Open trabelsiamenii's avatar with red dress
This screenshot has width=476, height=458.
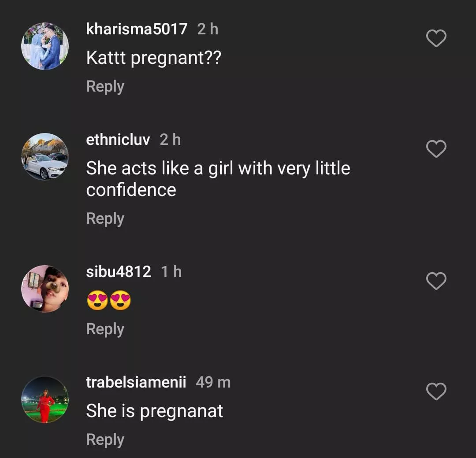pyautogui.click(x=45, y=399)
